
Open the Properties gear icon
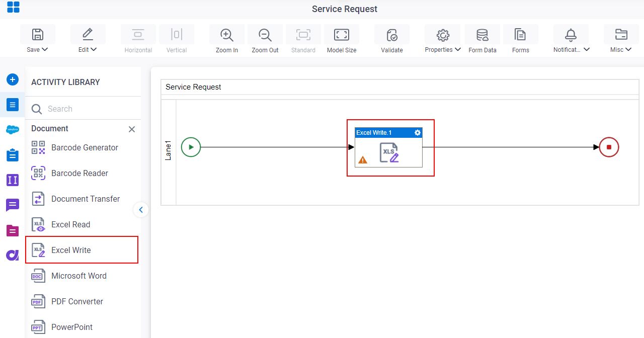[x=443, y=34]
